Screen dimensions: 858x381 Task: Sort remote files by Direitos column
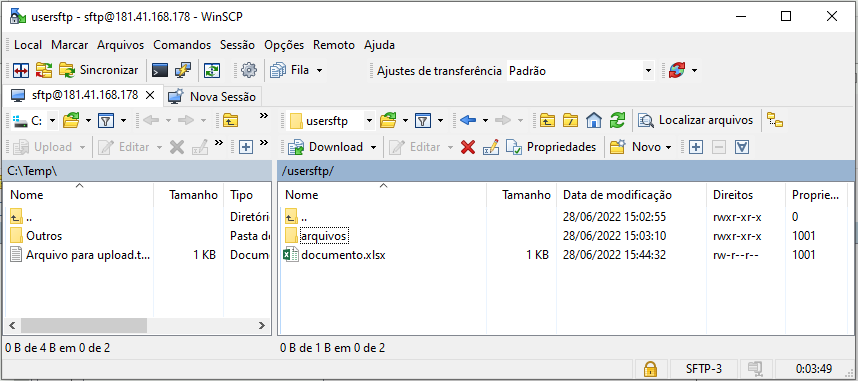(x=746, y=194)
